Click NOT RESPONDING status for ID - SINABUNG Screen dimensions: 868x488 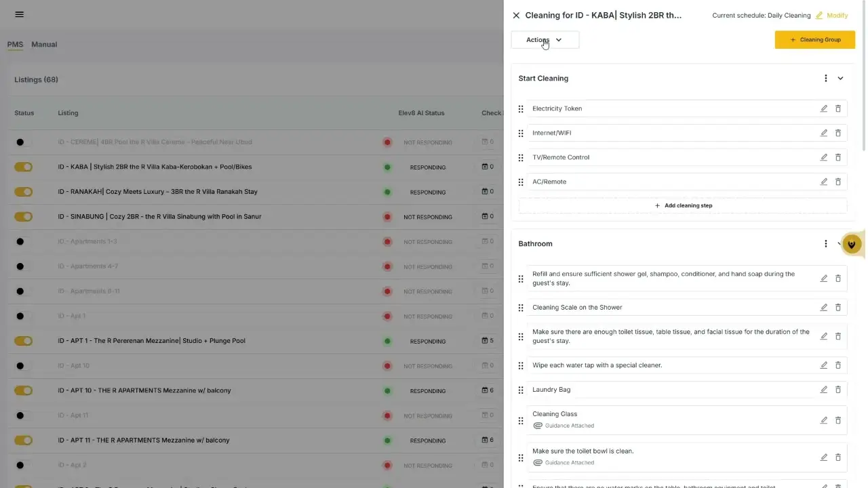coord(428,217)
